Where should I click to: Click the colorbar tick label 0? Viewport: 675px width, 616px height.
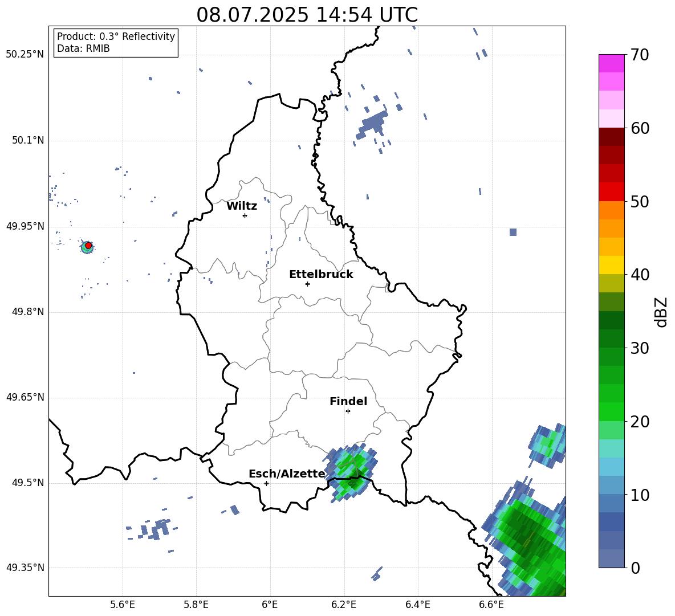636,568
